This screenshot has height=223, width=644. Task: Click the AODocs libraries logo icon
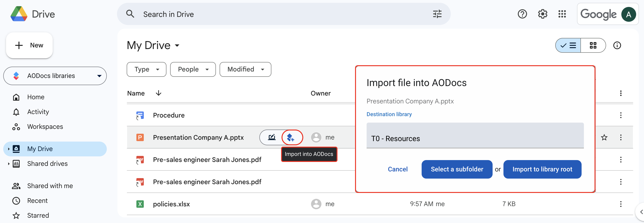(16, 76)
